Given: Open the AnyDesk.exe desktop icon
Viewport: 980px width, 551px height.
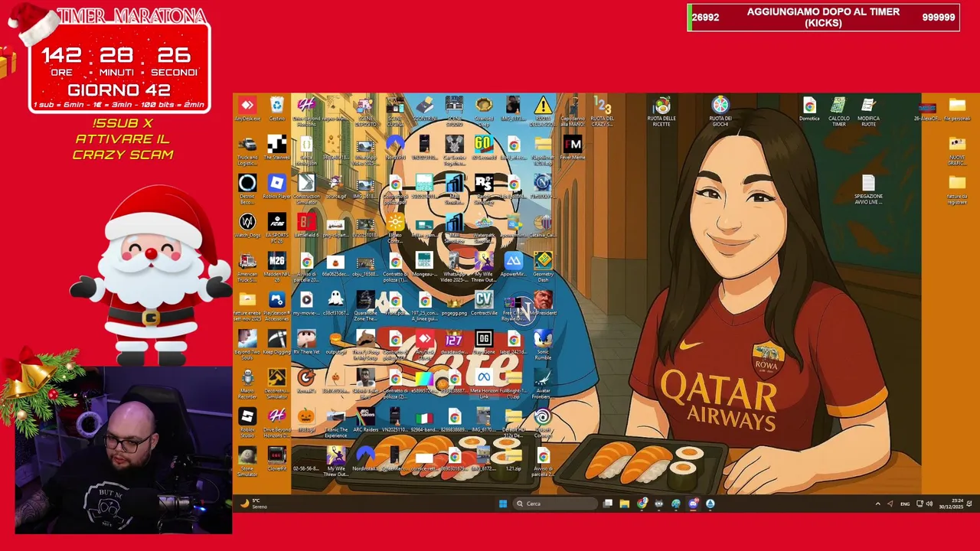Looking at the screenshot, I should 247,109.
